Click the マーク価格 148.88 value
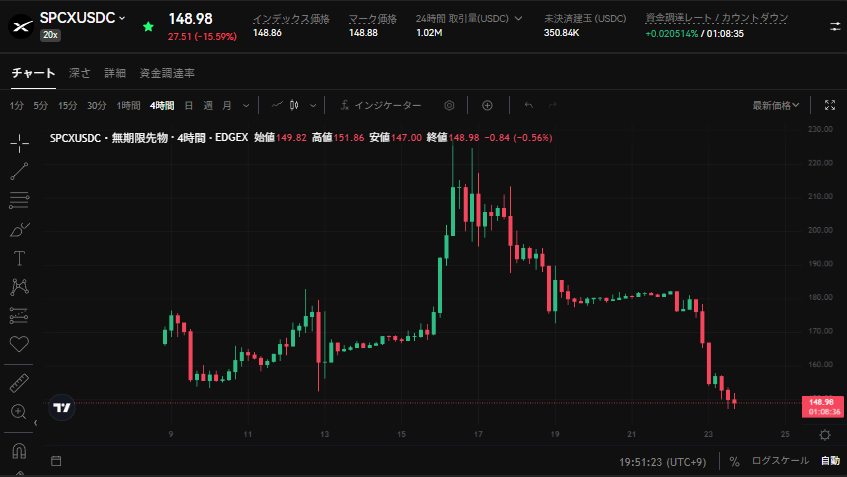This screenshot has height=477, width=847. [363, 33]
